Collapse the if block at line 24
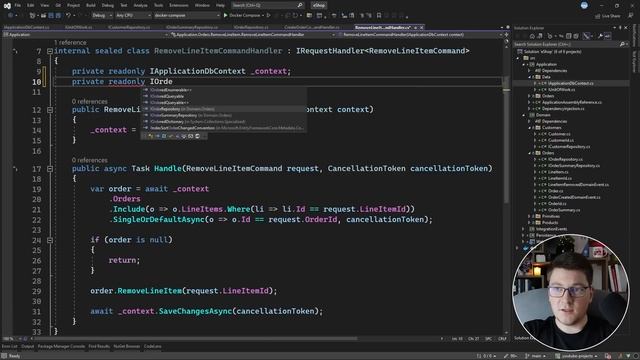This screenshot has width=640, height=360. (x=50, y=240)
